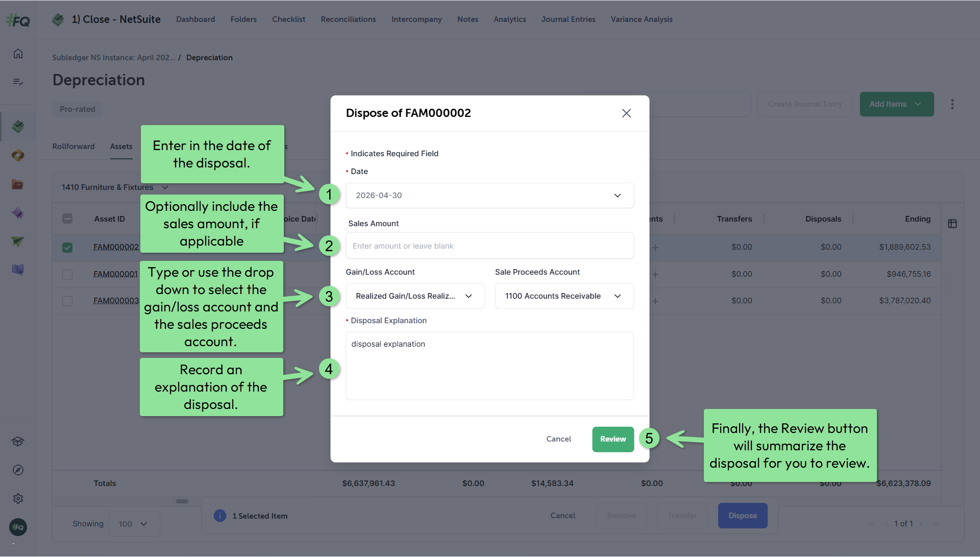Uncheck the FAM000002 row checkbox
Image resolution: width=980 pixels, height=557 pixels.
coord(67,248)
